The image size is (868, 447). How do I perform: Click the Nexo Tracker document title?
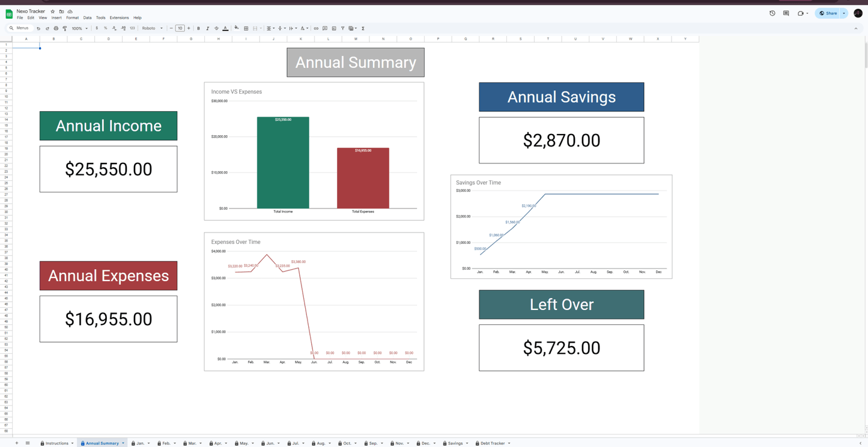(x=31, y=11)
